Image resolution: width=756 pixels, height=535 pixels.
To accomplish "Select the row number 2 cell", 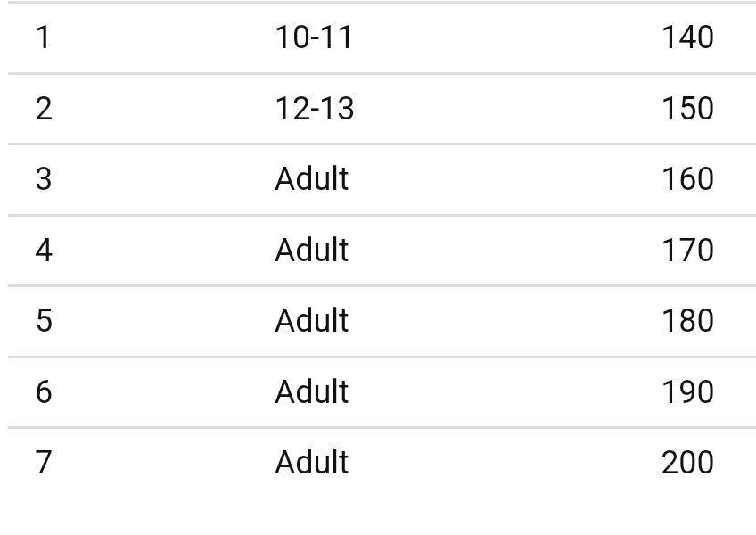I will coord(44,109).
